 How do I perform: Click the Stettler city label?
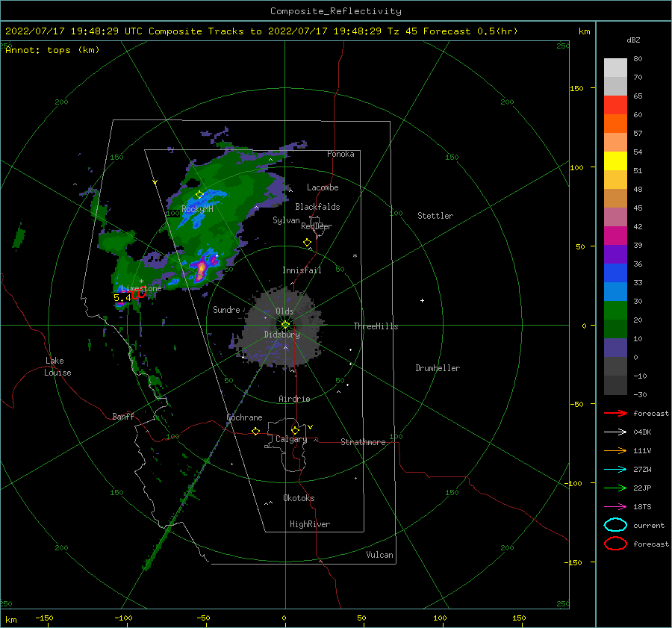[x=435, y=216]
